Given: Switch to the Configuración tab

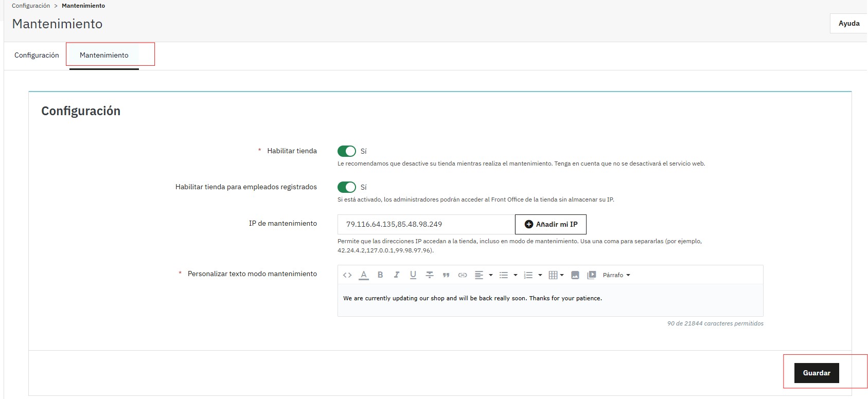Looking at the screenshot, I should [37, 55].
